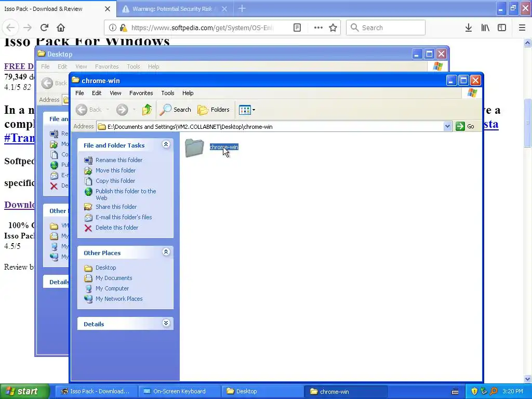Open Help menu in chrome-win window
Image resolution: width=532 pixels, height=399 pixels.
pyautogui.click(x=188, y=93)
